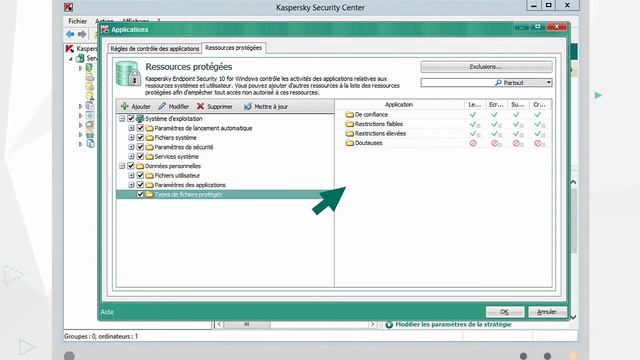The height and width of the screenshot is (360, 640).
Task: Sort by the Application column header
Action: 399,105
